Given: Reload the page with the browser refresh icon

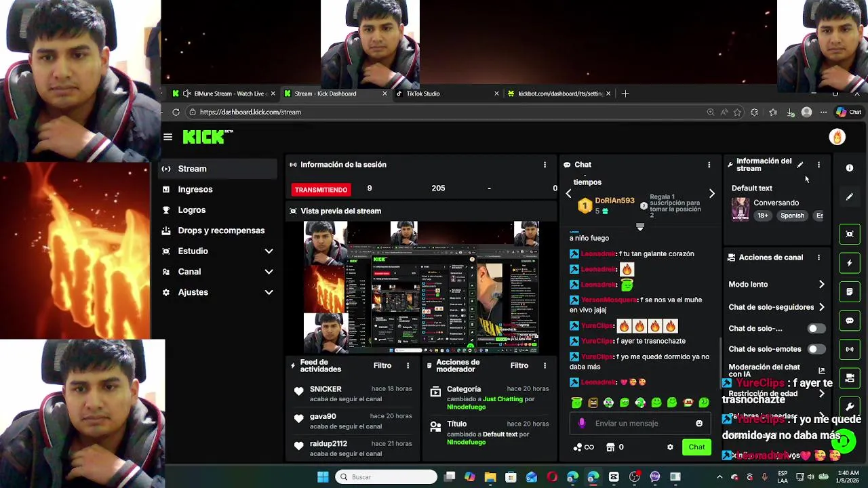Looking at the screenshot, I should pos(176,112).
